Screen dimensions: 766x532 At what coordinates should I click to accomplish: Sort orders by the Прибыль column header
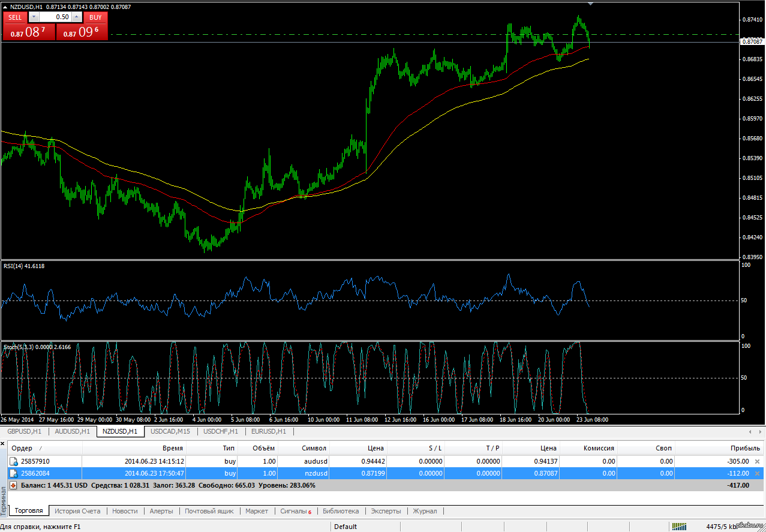click(x=745, y=448)
